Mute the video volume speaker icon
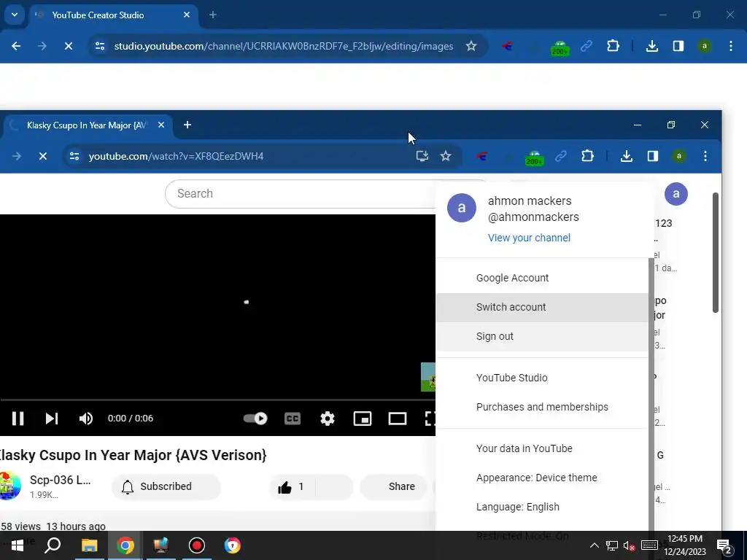Viewport: 747px width, 560px height. click(x=86, y=418)
